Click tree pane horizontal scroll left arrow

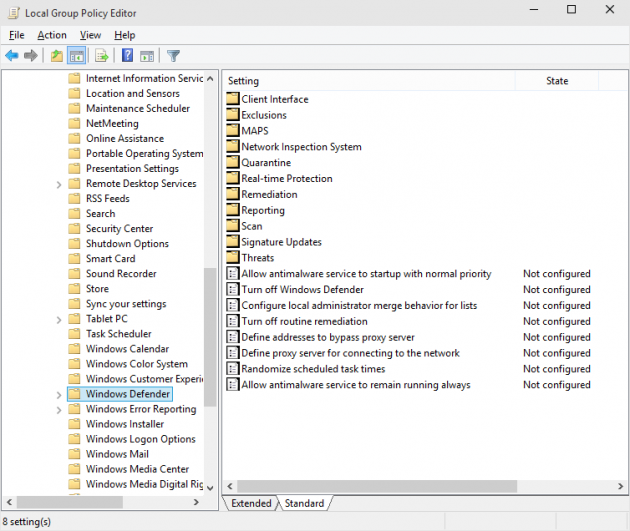pos(10,502)
